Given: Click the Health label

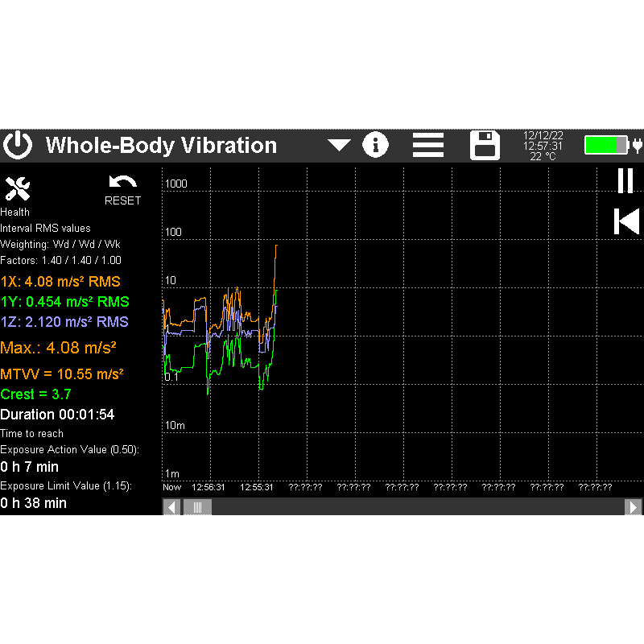Looking at the screenshot, I should pyautogui.click(x=14, y=213).
